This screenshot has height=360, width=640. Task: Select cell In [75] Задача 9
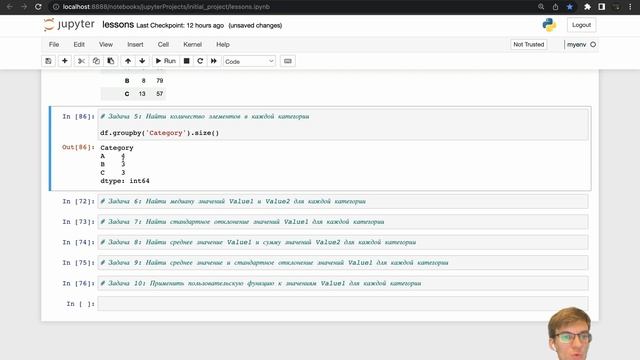tap(343, 262)
